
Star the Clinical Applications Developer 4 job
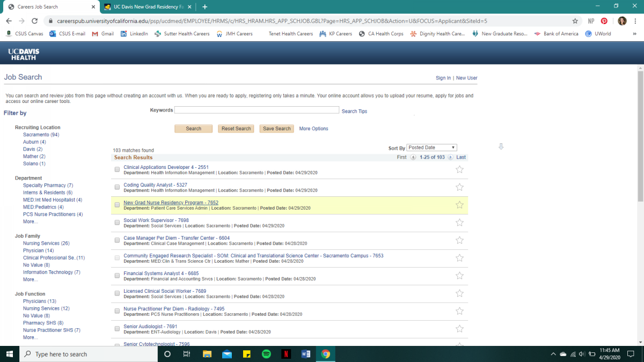459,169
